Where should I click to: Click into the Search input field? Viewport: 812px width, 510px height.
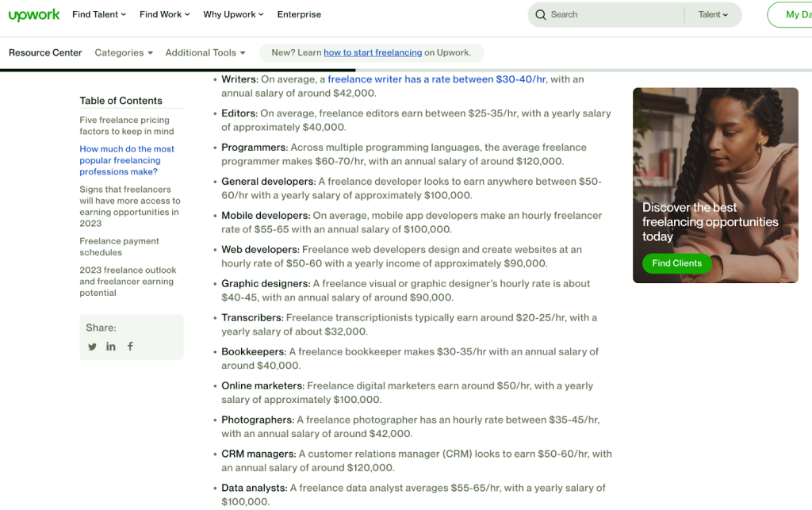click(x=611, y=15)
